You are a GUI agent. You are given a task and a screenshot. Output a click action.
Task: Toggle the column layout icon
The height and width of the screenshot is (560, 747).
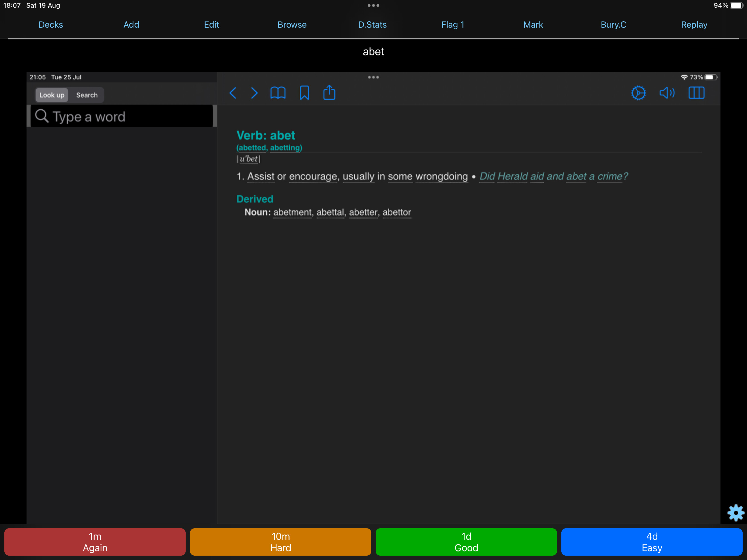[696, 93]
